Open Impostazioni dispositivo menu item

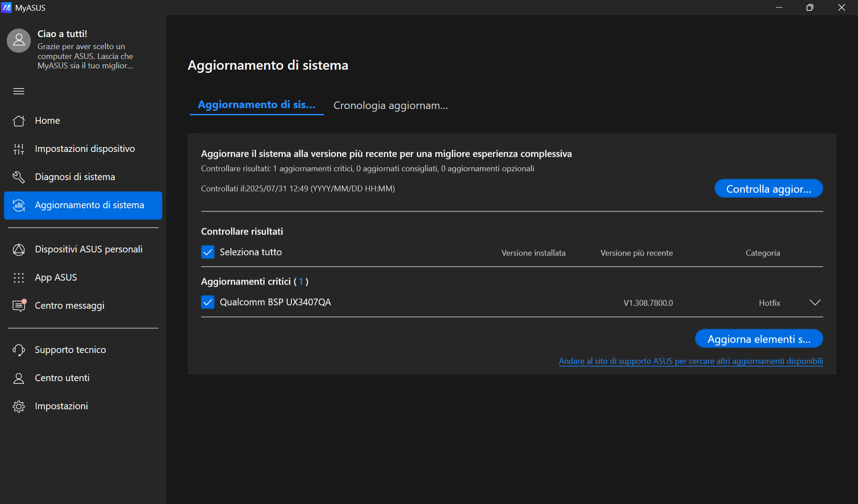pos(83,149)
